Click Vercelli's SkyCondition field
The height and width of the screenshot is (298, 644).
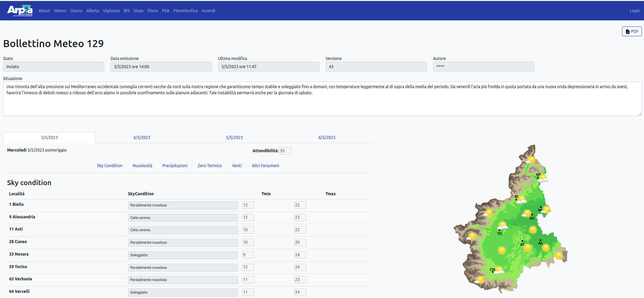pos(183,293)
